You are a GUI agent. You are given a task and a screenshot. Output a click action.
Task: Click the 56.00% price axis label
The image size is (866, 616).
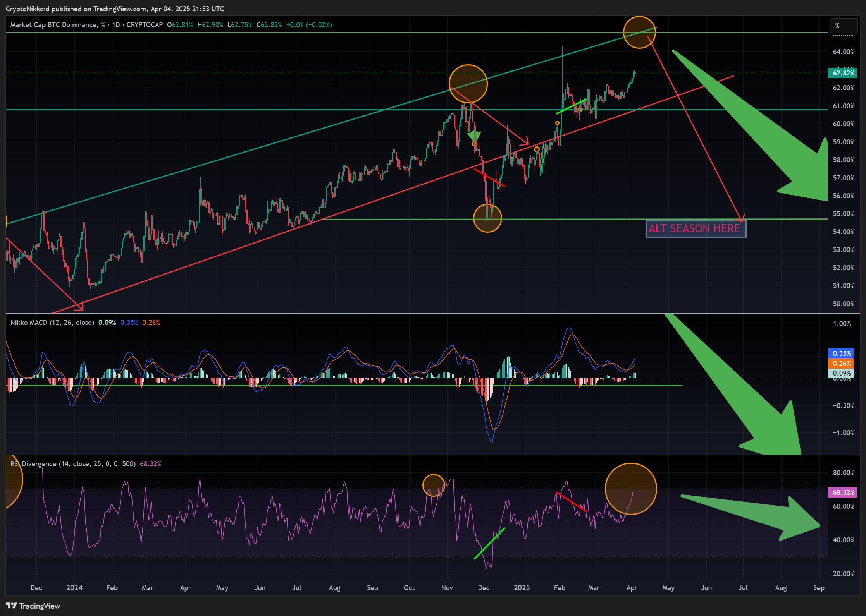click(x=844, y=196)
